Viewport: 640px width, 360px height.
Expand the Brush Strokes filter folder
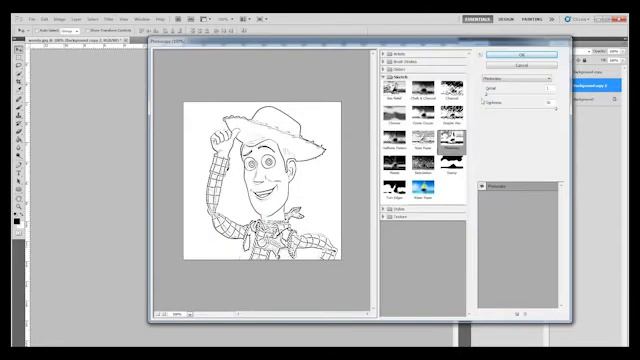(x=383, y=62)
